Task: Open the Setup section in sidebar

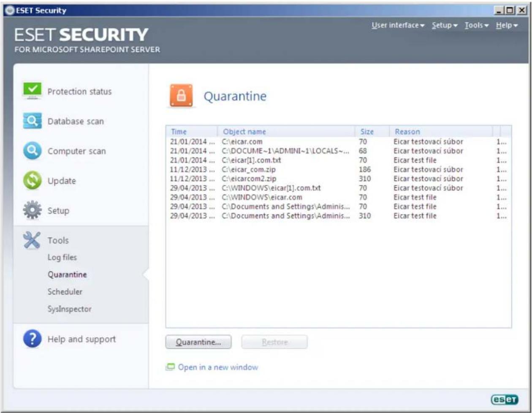Action: point(58,211)
